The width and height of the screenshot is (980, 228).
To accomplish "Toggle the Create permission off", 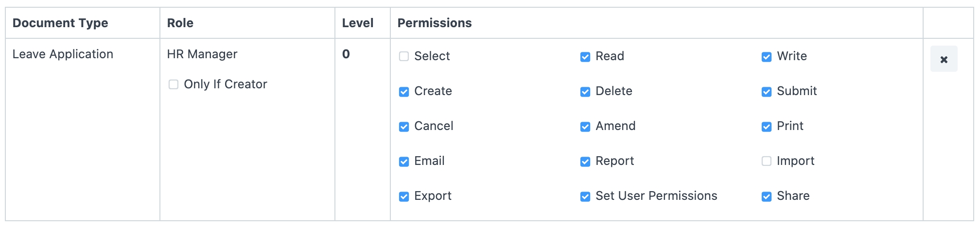I will [404, 92].
